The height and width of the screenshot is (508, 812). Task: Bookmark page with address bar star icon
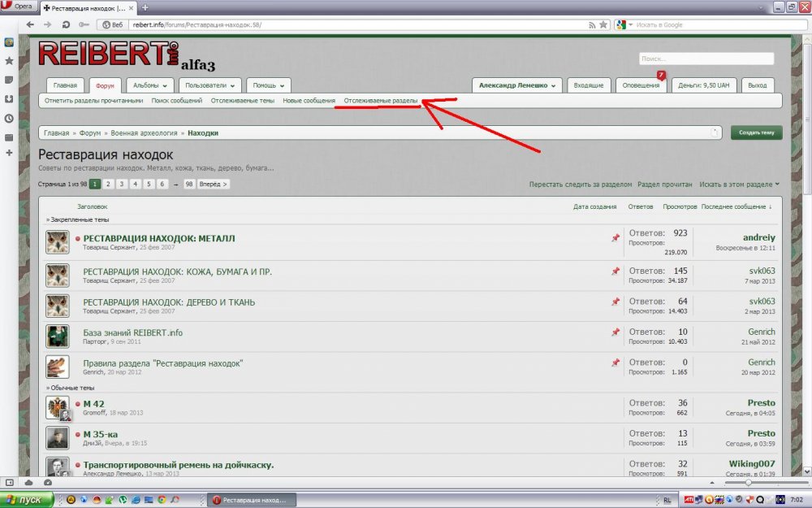pos(603,25)
